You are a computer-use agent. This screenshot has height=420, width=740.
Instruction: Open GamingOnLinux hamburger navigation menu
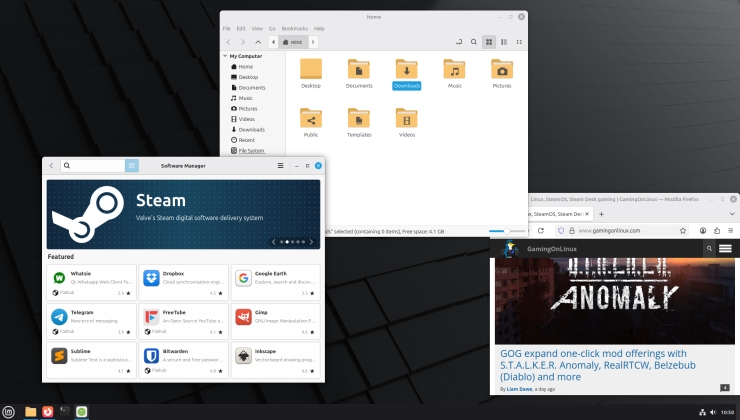click(x=725, y=248)
